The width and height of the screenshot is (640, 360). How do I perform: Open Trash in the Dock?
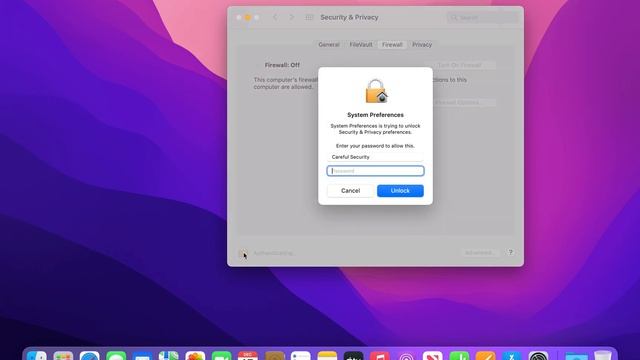tap(603, 356)
